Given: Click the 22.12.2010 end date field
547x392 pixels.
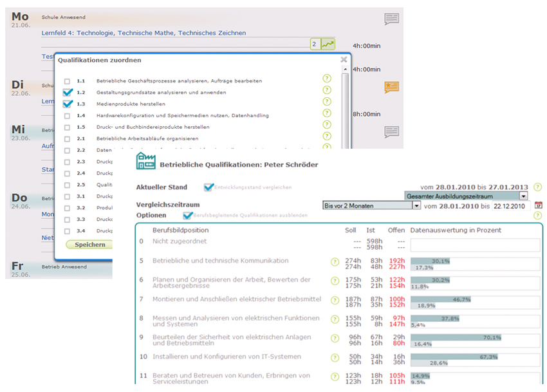Looking at the screenshot, I should coord(511,206).
